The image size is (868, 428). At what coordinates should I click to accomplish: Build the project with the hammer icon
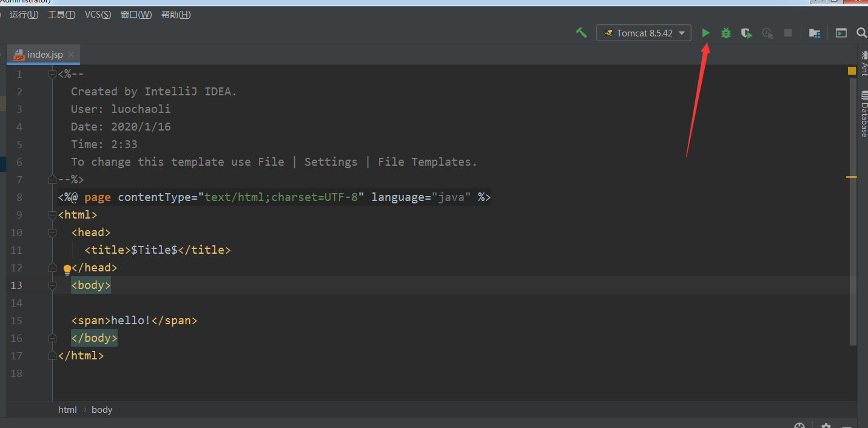tap(581, 33)
